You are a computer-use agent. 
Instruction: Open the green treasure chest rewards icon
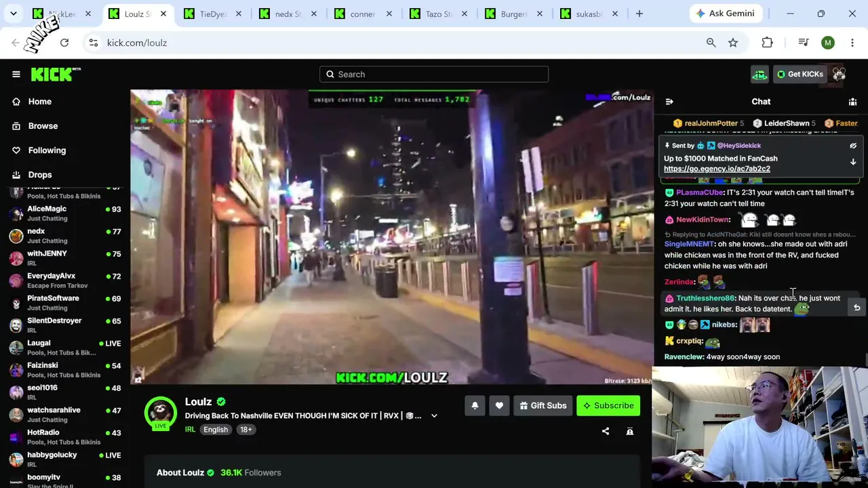click(759, 74)
